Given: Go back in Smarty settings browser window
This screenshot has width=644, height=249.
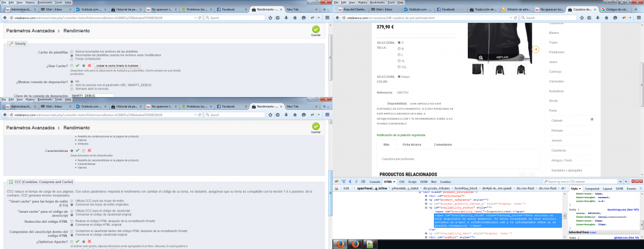Looking at the screenshot, I should [x=5, y=18].
